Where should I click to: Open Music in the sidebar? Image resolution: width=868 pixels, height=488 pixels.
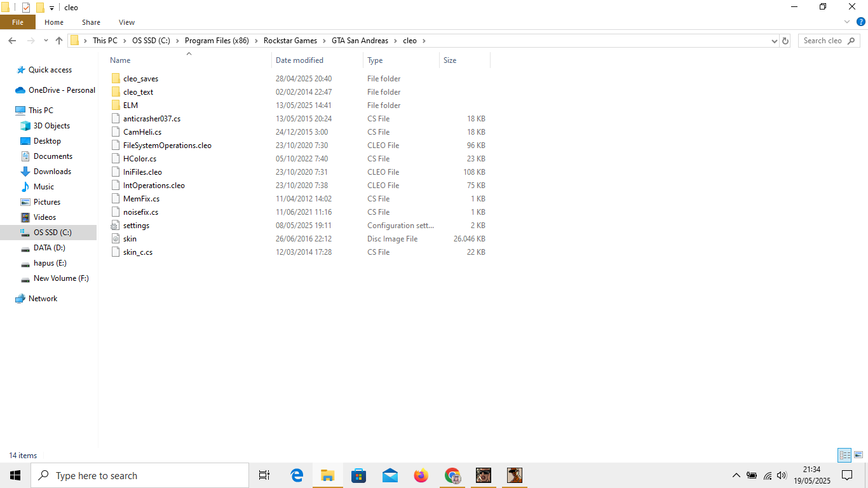click(44, 187)
